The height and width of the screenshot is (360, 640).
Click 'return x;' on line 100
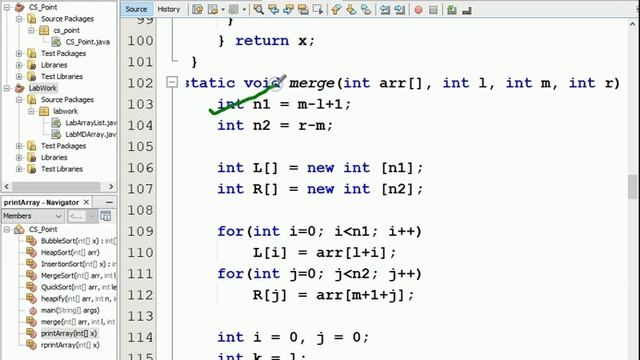tap(275, 41)
